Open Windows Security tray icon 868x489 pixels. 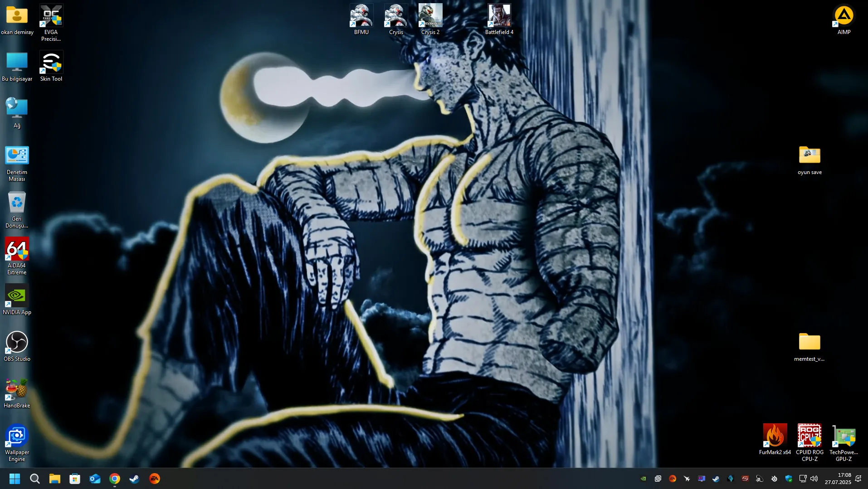789,479
